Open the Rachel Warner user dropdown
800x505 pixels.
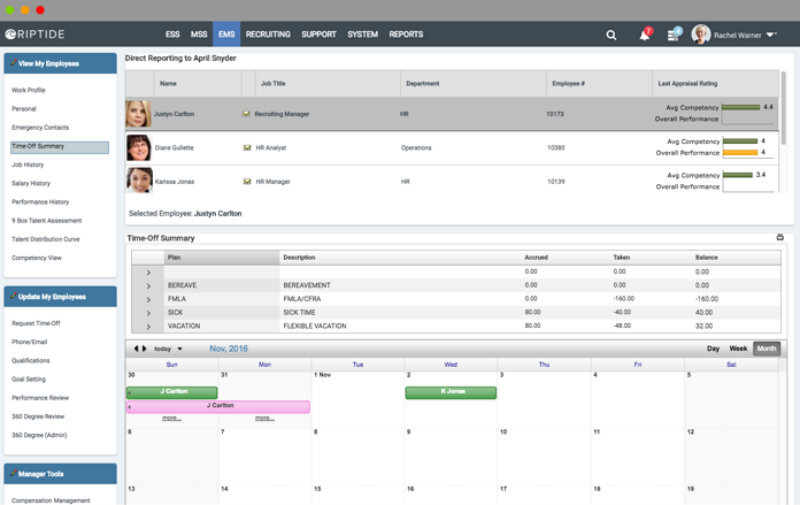(x=745, y=35)
